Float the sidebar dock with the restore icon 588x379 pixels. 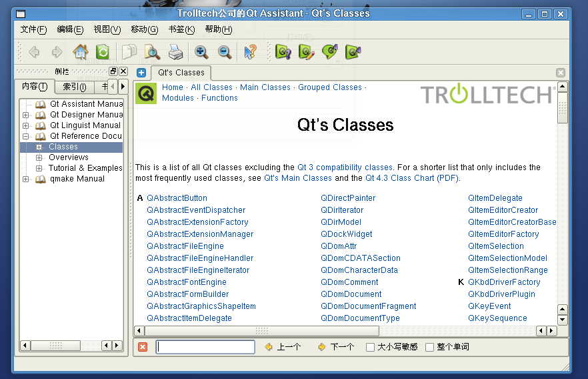tap(113, 71)
